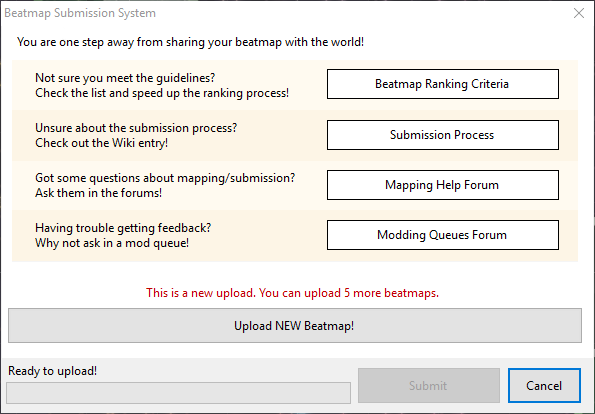Click the 'Check out the Wiki entry!' line
Image resolution: width=595 pixels, height=414 pixels.
[101, 143]
